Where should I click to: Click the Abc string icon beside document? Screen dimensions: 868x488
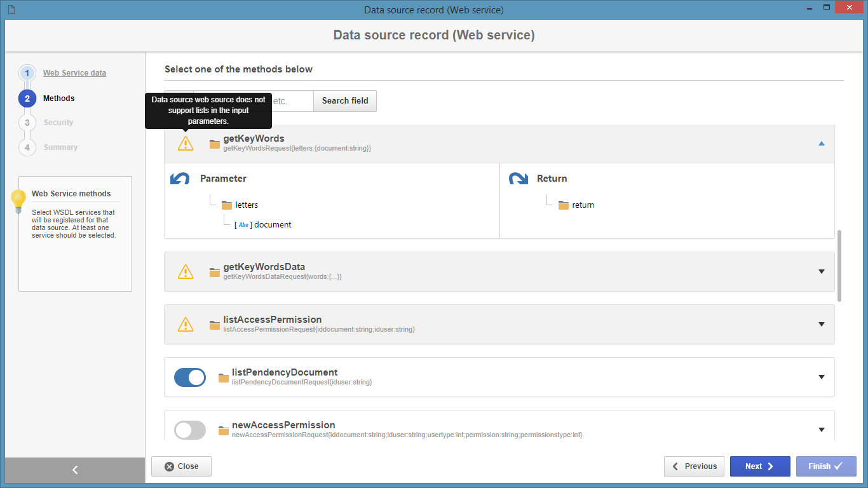(243, 225)
